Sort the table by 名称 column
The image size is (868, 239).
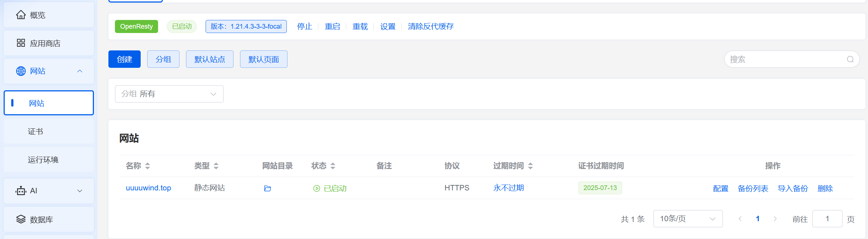148,166
